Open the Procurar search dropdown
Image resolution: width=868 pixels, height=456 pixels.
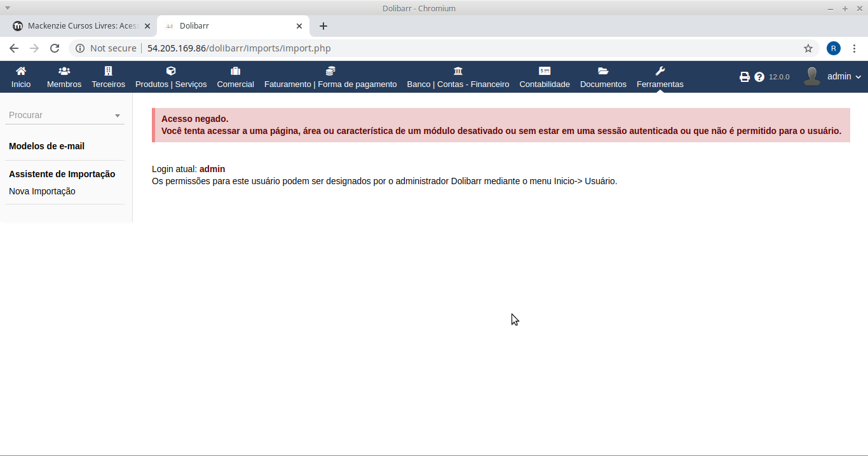[x=65, y=115]
